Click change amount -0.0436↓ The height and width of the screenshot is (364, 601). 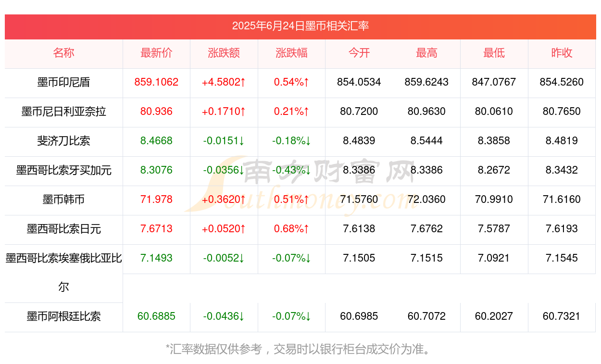(x=224, y=316)
